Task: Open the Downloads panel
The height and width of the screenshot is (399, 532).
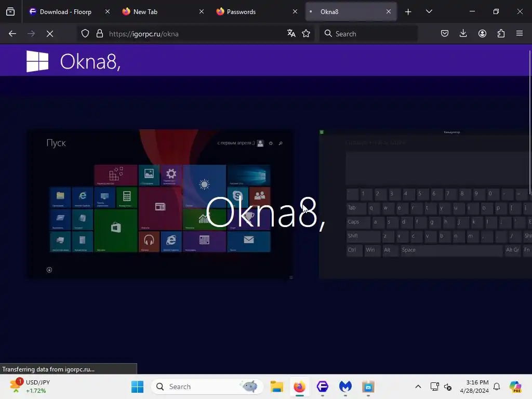Action: click(463, 33)
